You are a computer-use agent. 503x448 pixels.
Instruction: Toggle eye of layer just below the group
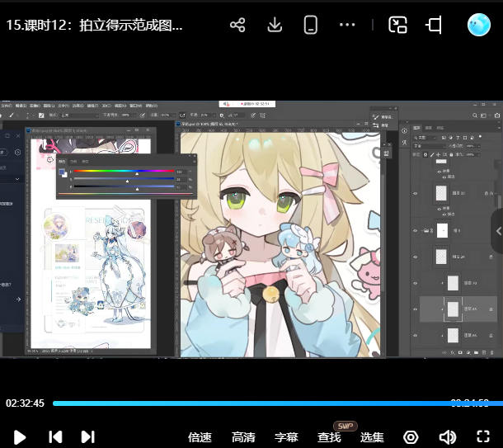[x=416, y=257]
